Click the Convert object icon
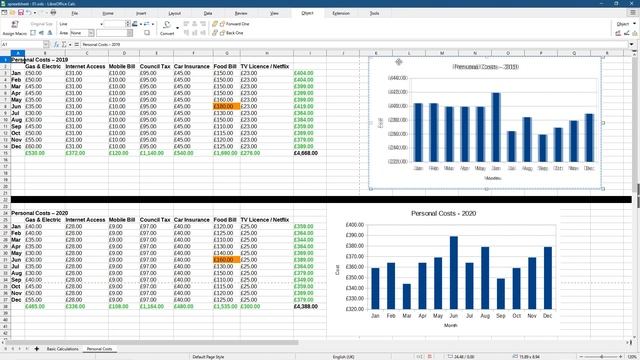This screenshot has height=360, width=640. tap(167, 25)
